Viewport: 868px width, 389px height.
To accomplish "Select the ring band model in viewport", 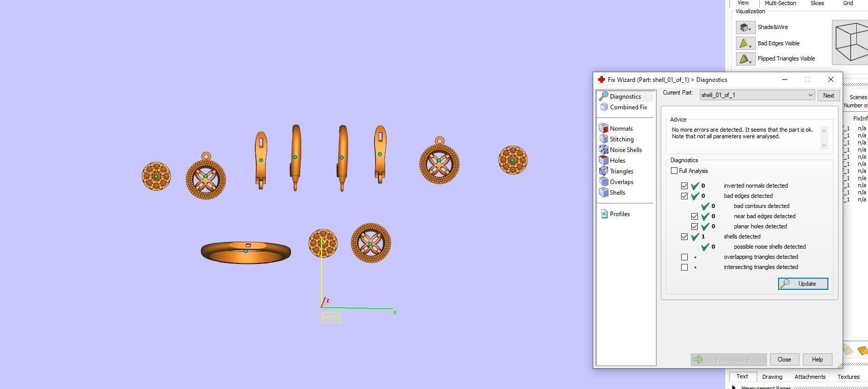I will pyautogui.click(x=246, y=252).
